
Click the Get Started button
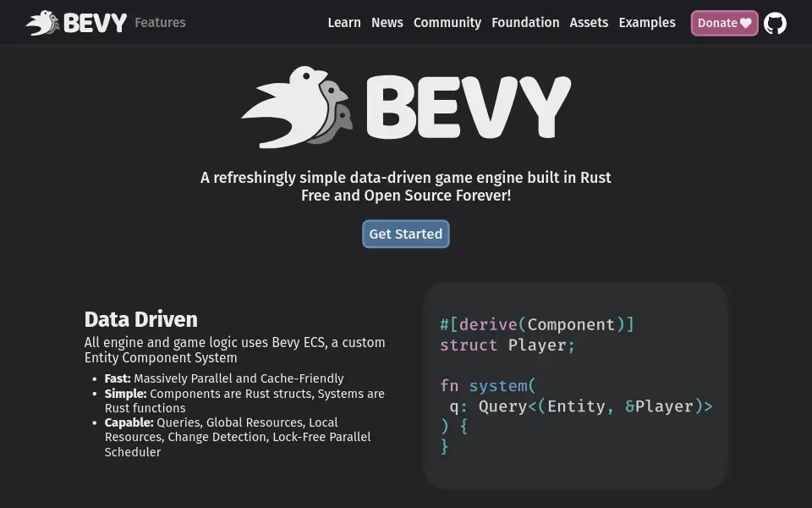(405, 234)
